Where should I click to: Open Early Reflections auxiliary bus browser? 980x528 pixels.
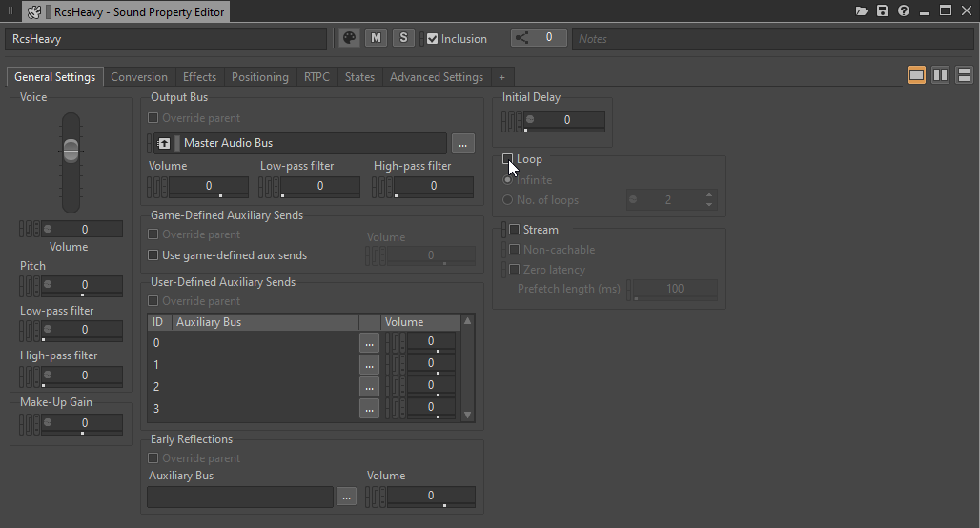click(346, 497)
